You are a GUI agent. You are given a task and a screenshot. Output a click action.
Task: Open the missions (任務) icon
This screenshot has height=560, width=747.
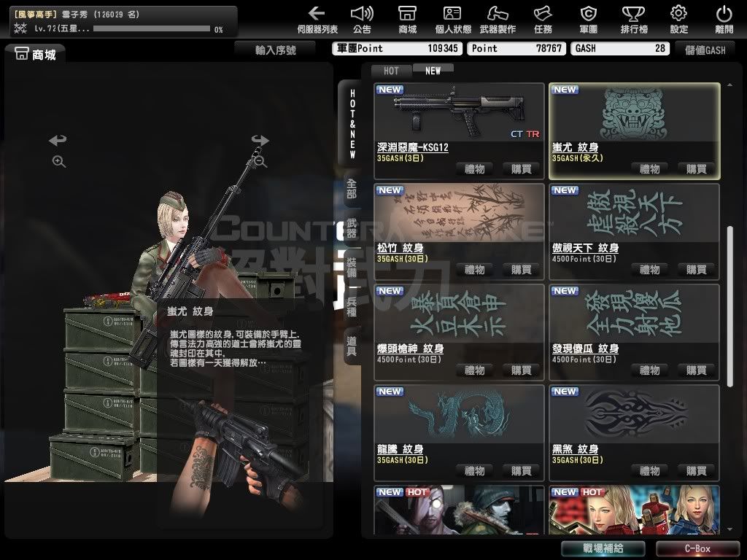(543, 14)
